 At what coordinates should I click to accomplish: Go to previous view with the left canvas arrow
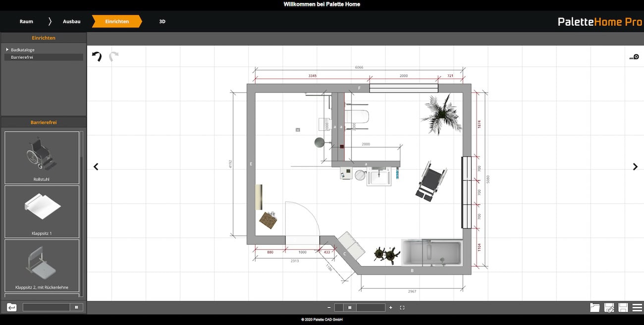click(x=96, y=167)
